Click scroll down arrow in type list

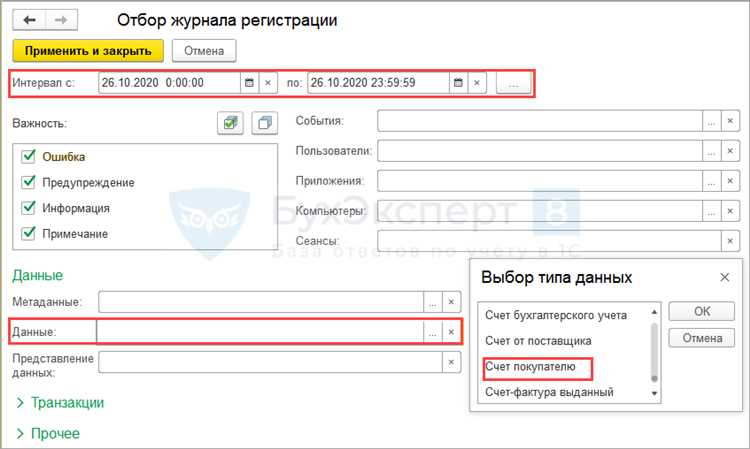pyautogui.click(x=654, y=393)
